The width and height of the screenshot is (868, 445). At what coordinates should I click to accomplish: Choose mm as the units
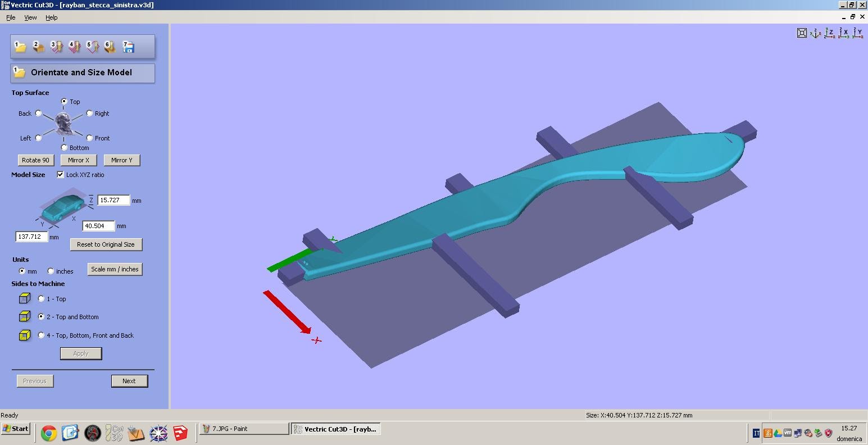coord(22,271)
